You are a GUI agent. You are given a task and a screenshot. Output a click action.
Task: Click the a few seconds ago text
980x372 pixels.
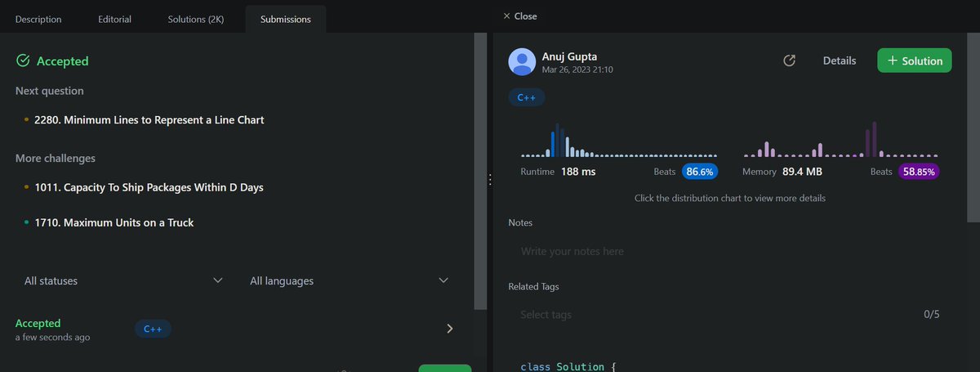52,337
